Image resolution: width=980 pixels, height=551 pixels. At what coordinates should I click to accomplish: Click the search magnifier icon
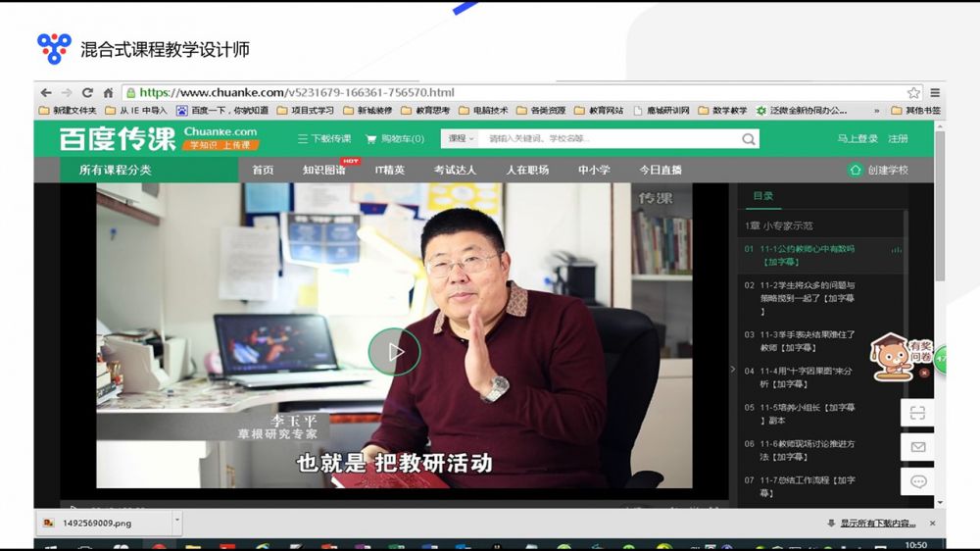[x=749, y=139]
